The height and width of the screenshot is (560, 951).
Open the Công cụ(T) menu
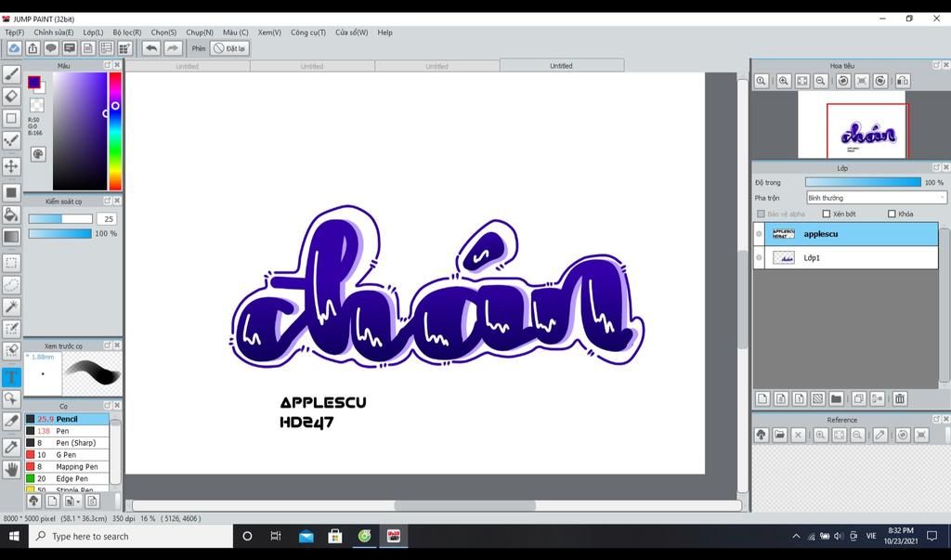click(x=308, y=33)
